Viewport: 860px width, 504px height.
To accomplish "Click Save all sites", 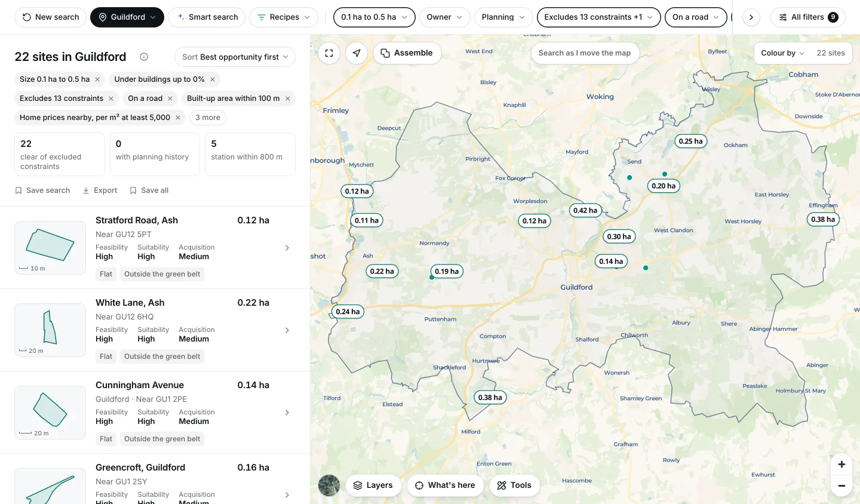I will coord(149,190).
